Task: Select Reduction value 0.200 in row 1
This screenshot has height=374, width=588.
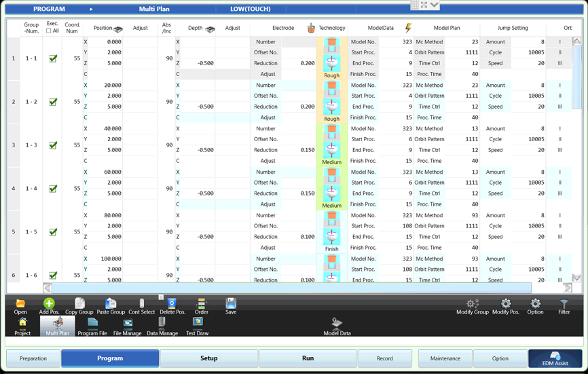Action: [299, 63]
